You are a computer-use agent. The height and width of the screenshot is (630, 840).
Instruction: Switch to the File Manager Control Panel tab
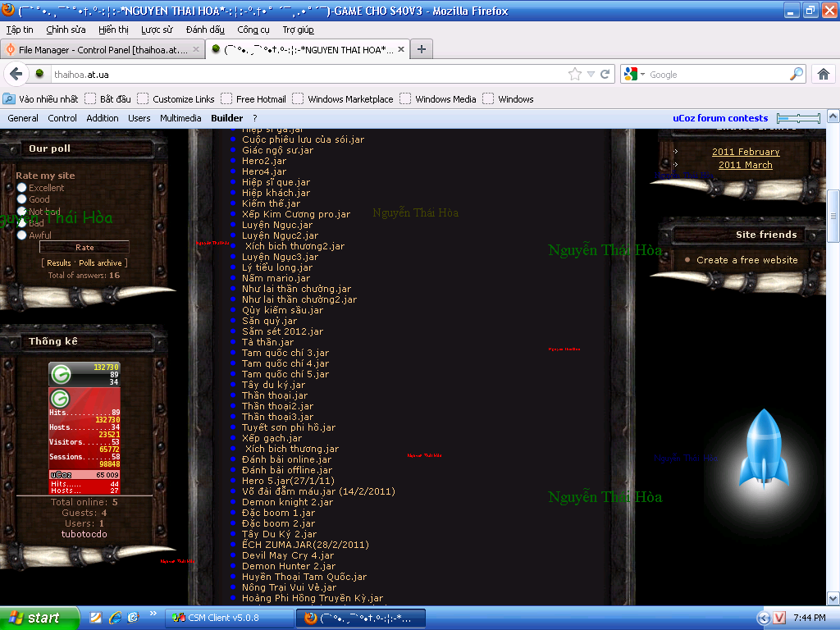pos(98,49)
